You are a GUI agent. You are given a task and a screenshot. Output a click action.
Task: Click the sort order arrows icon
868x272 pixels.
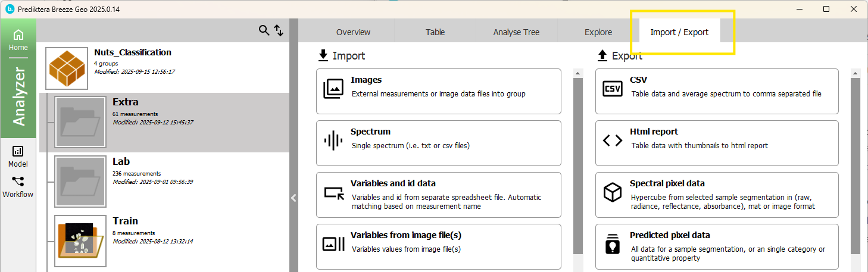279,30
